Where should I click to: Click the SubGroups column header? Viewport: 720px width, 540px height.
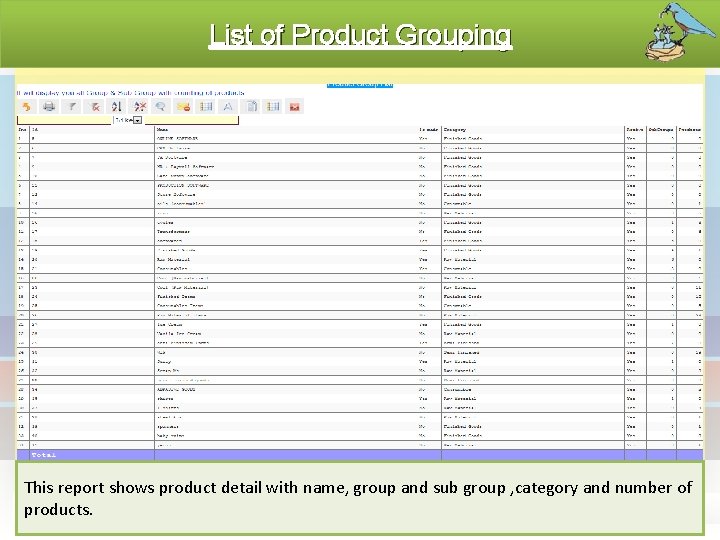click(x=661, y=130)
